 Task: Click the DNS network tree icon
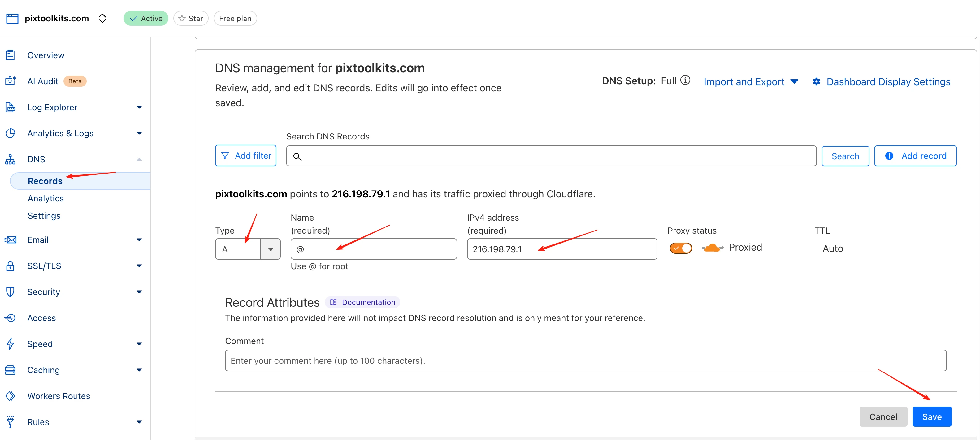(10, 159)
